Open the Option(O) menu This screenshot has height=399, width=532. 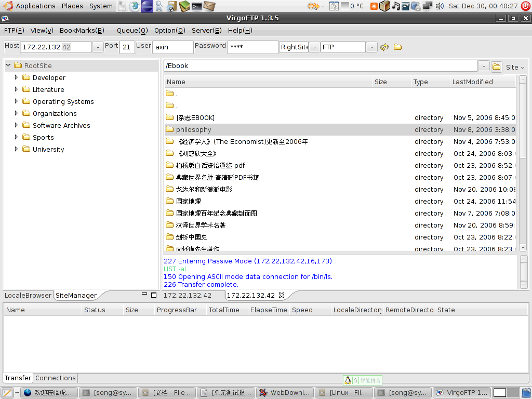pyautogui.click(x=170, y=31)
